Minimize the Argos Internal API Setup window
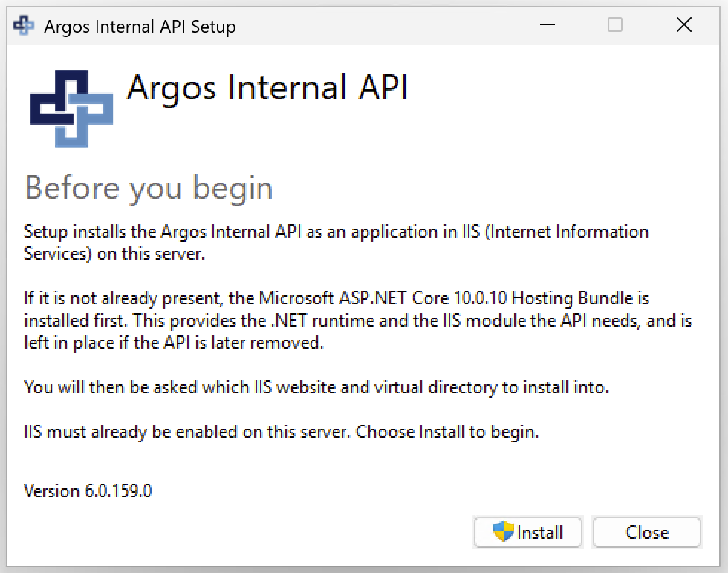The image size is (728, 573). [547, 24]
